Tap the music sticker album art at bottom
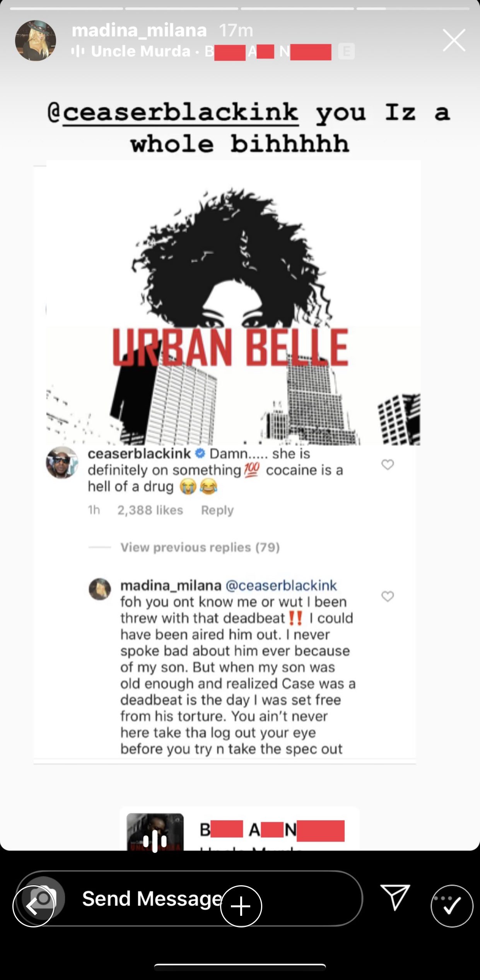480x980 pixels. 155,831
